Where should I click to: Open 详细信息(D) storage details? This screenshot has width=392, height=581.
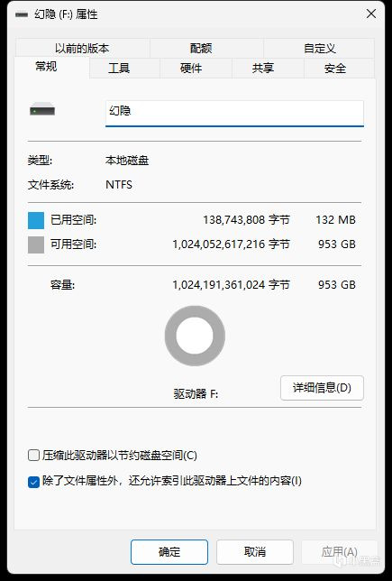point(322,388)
